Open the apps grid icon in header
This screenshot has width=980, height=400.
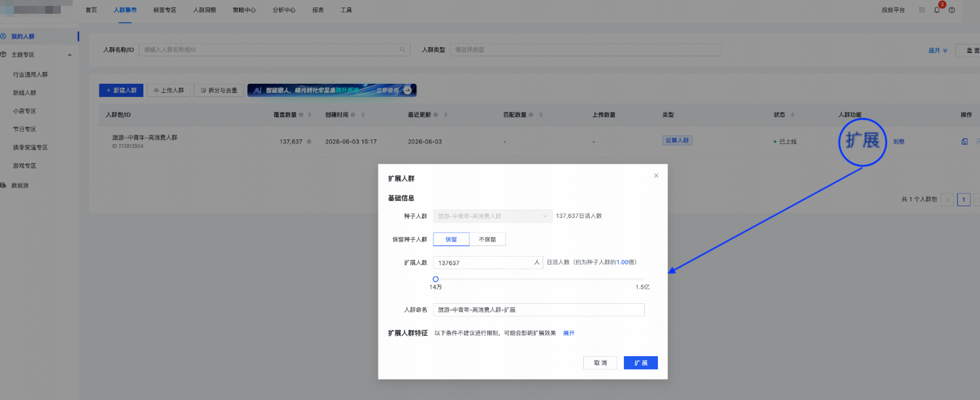922,10
